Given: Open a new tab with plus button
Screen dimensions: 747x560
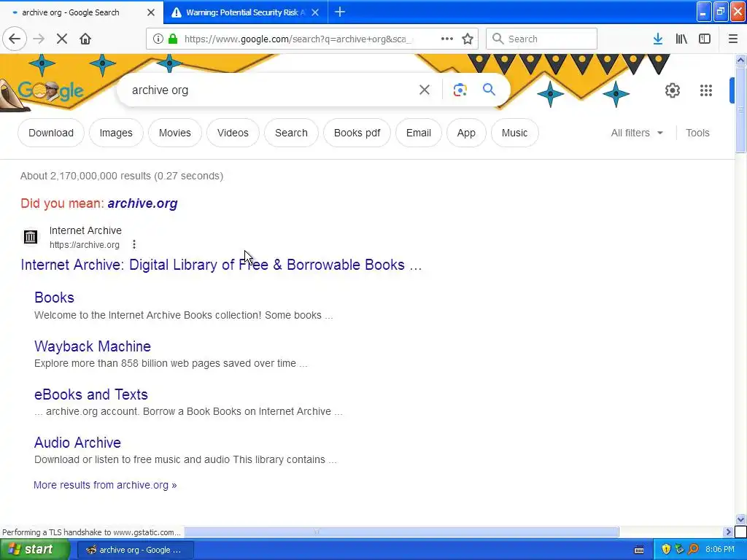Looking at the screenshot, I should pyautogui.click(x=340, y=12).
